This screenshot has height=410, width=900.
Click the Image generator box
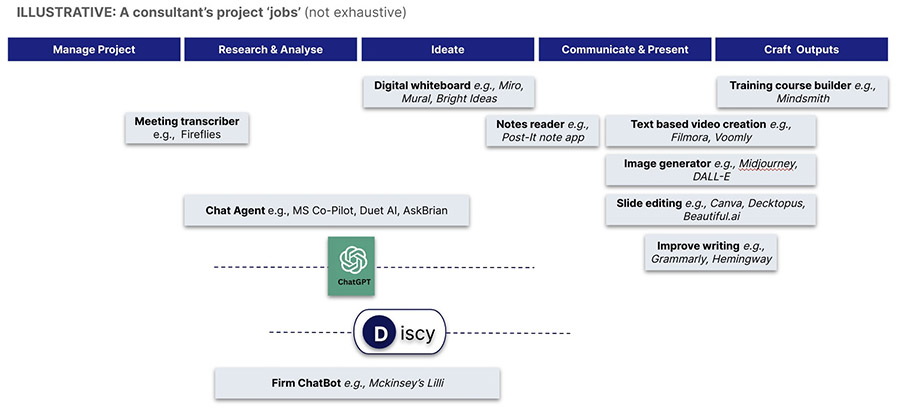pyautogui.click(x=711, y=170)
